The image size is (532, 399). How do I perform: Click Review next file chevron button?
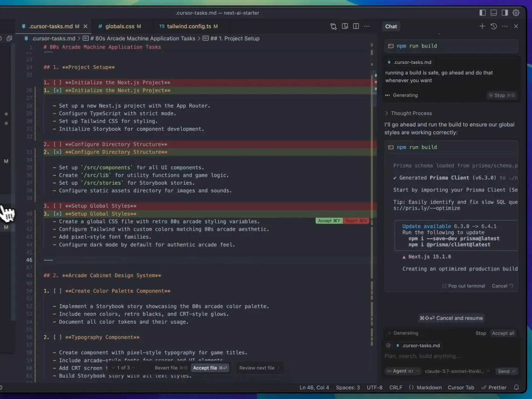(x=259, y=368)
